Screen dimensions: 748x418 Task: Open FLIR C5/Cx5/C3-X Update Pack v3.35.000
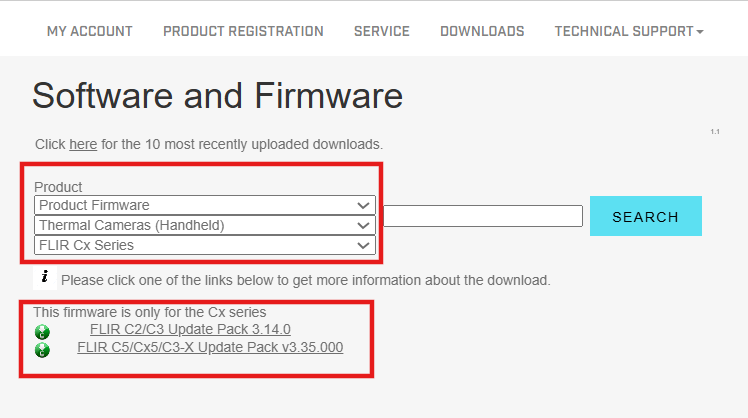(x=210, y=347)
